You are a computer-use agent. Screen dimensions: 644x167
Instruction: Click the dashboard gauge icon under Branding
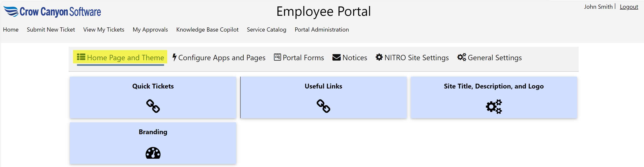pyautogui.click(x=153, y=153)
